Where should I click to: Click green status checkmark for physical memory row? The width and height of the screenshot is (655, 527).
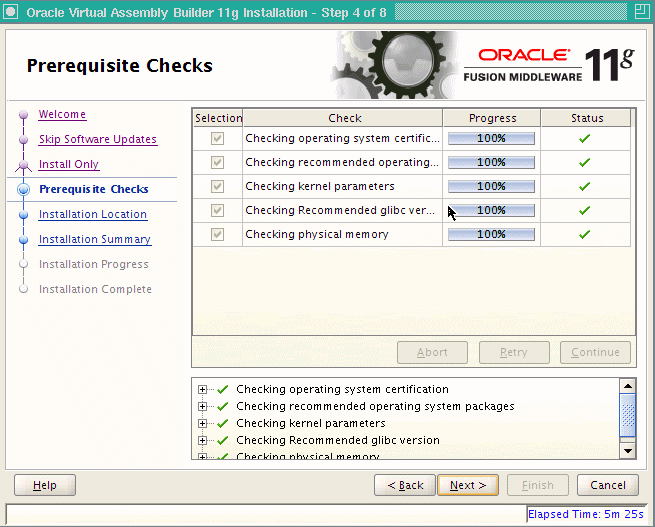pos(584,234)
